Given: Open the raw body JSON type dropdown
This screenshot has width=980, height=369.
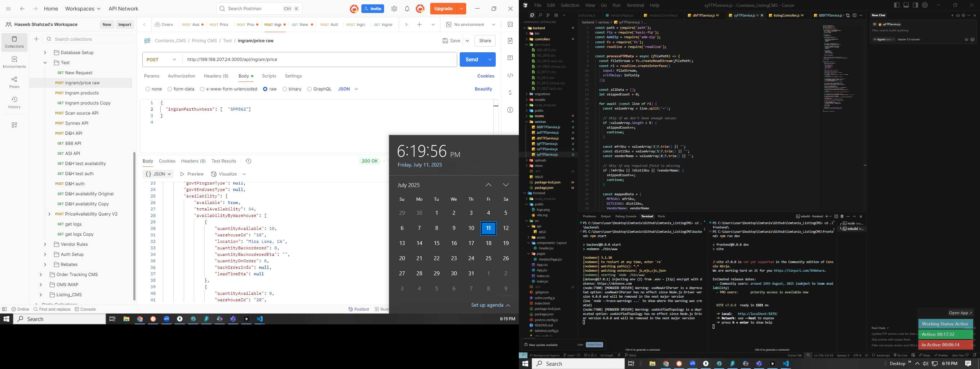Looking at the screenshot, I should (348, 89).
